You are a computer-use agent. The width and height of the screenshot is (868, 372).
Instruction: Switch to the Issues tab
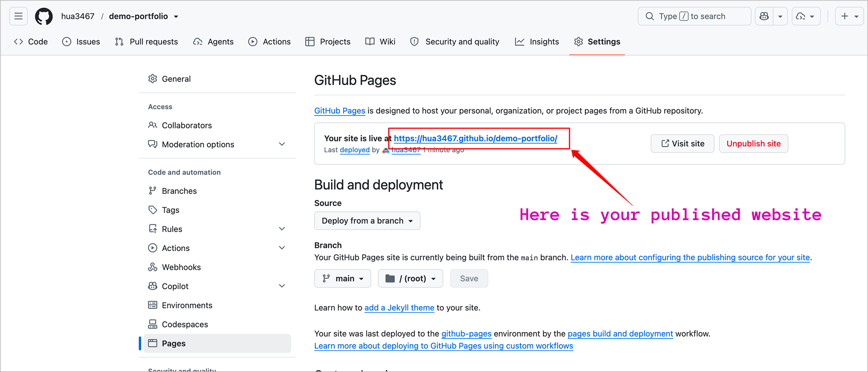[81, 42]
